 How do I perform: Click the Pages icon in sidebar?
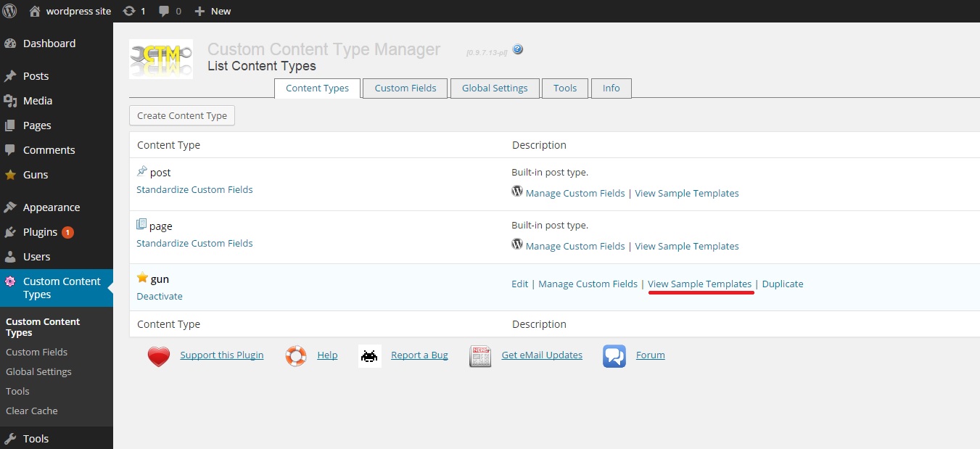coord(10,125)
